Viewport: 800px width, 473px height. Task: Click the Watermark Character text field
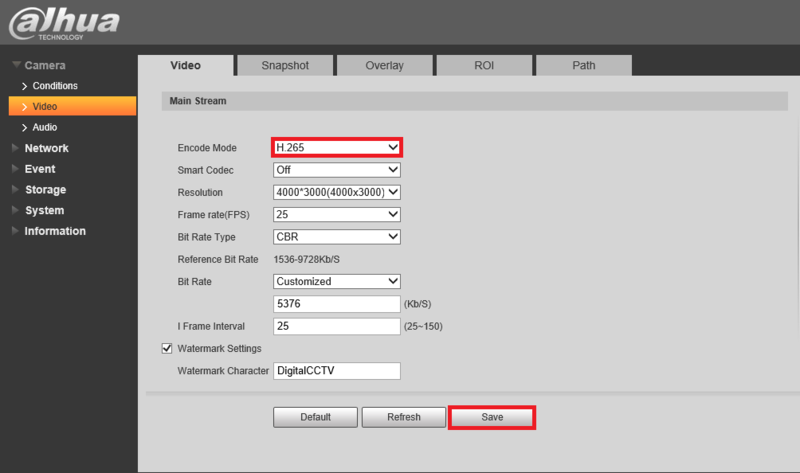337,371
